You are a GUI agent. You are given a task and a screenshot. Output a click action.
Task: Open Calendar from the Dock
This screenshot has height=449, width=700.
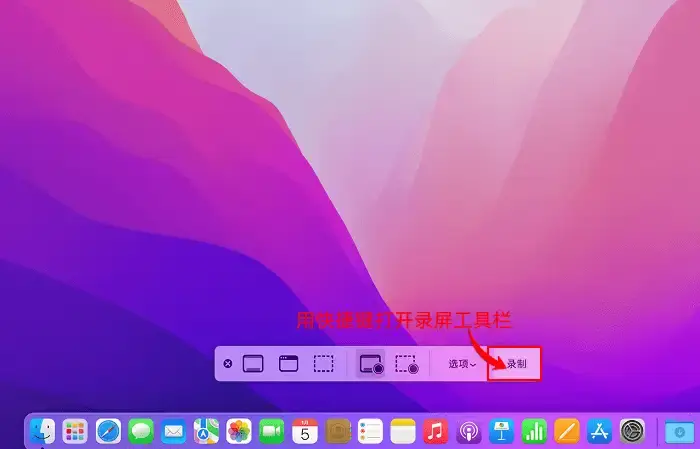(x=304, y=432)
